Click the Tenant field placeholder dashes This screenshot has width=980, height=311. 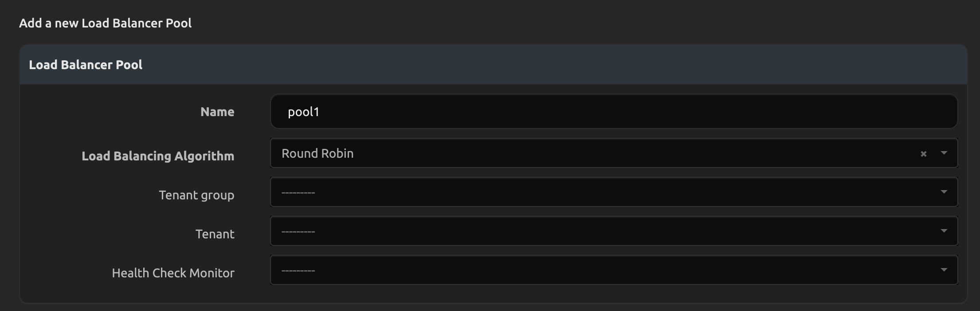298,232
